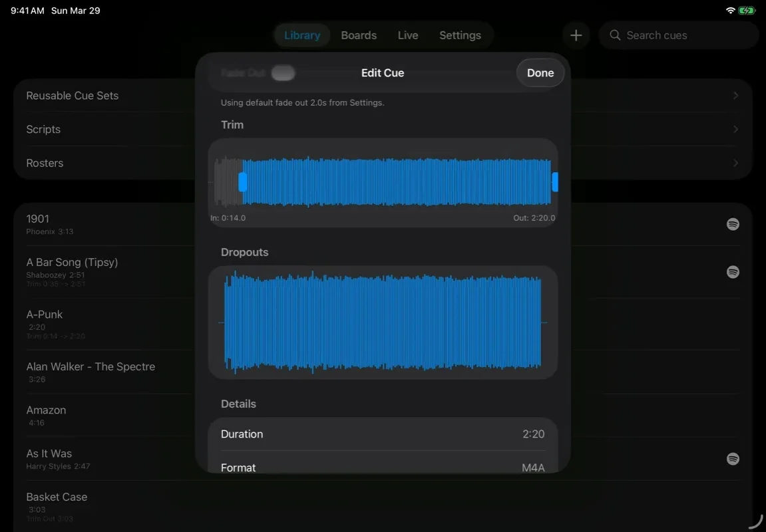Go to the Settings tab
The image size is (766, 532).
coord(460,35)
